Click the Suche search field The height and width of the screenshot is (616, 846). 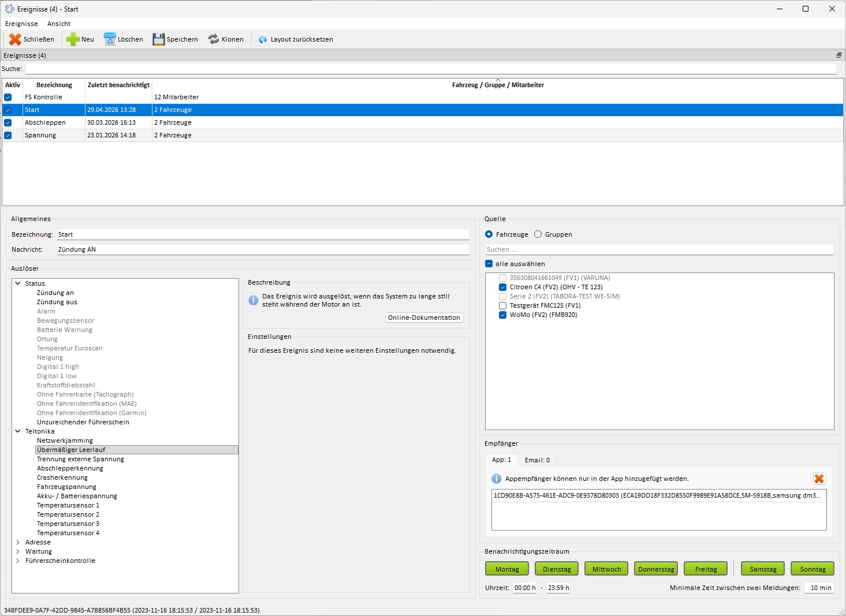pos(431,69)
